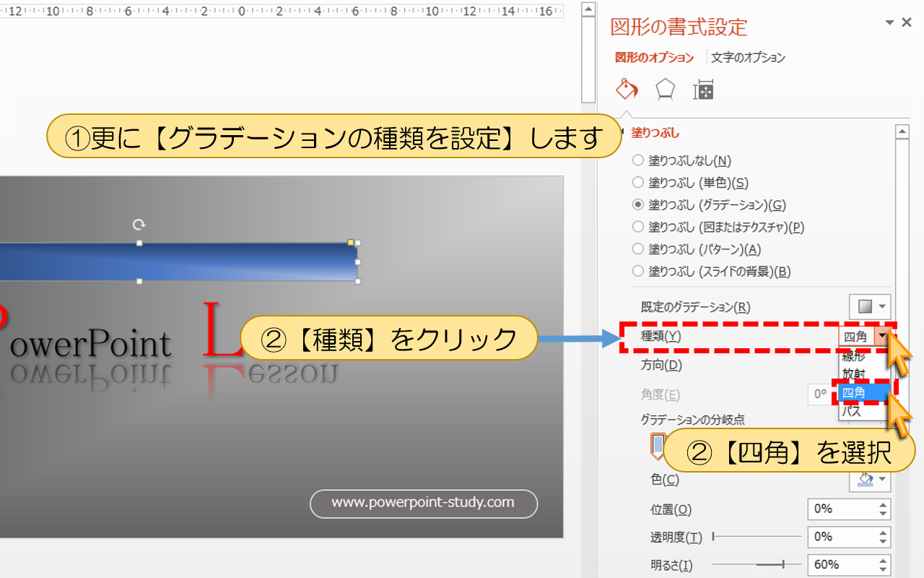
Task: Click the 透明度(T) slider track
Action: coord(757,537)
